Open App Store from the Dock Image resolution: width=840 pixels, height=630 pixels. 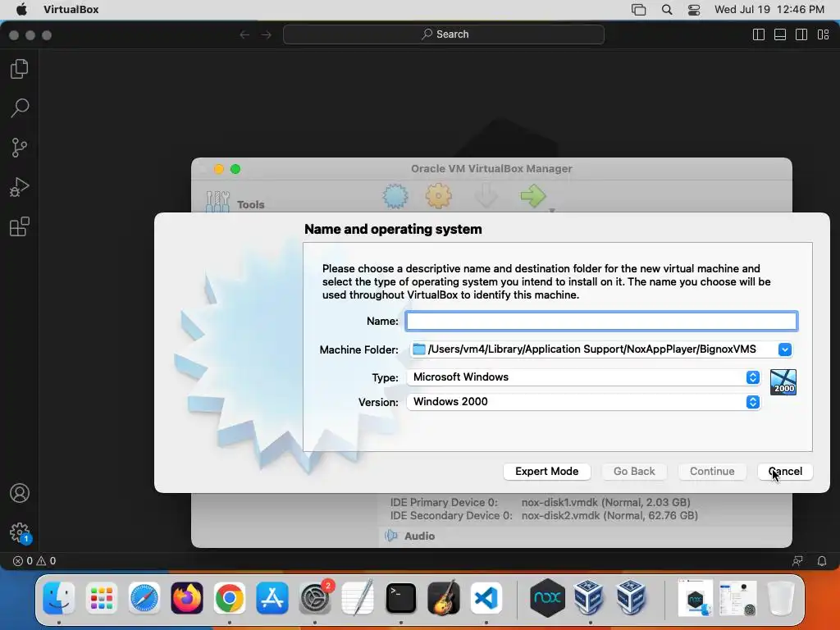272,598
